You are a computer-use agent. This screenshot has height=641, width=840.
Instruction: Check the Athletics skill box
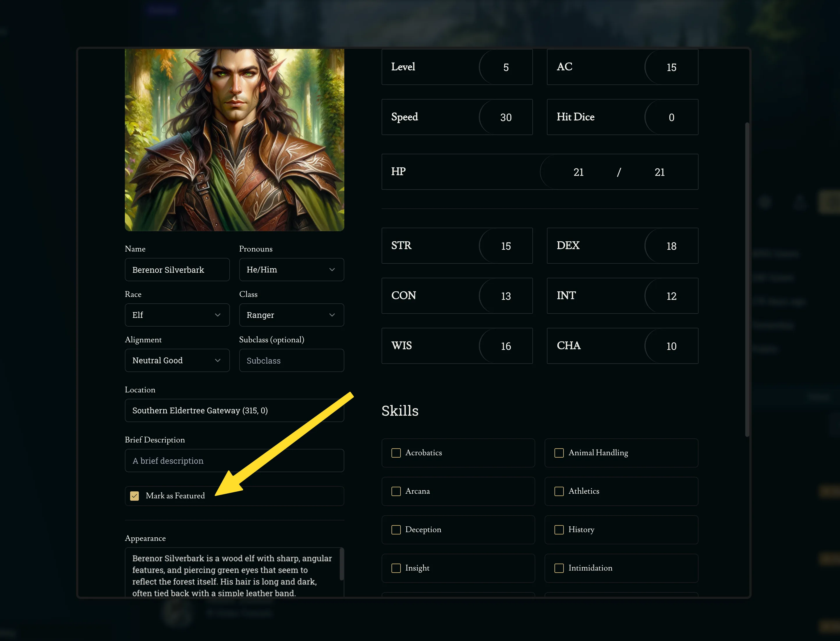[x=559, y=491]
